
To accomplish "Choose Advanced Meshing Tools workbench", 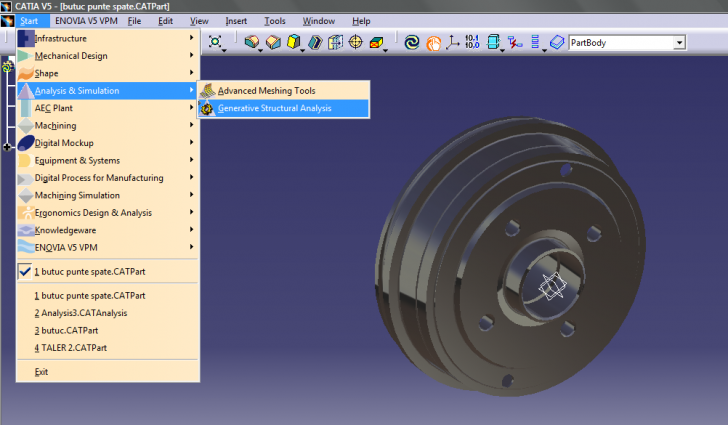I will click(284, 91).
